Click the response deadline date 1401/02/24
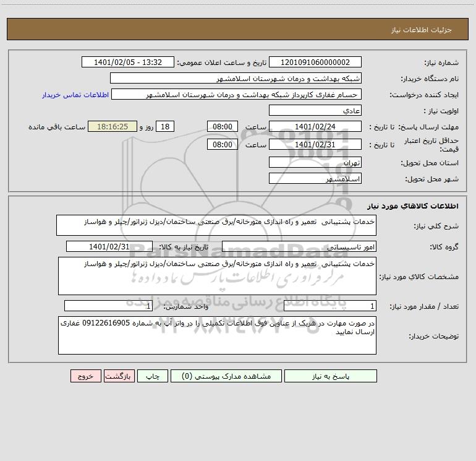Image resolution: width=476 pixels, height=461 pixels. coord(315,126)
